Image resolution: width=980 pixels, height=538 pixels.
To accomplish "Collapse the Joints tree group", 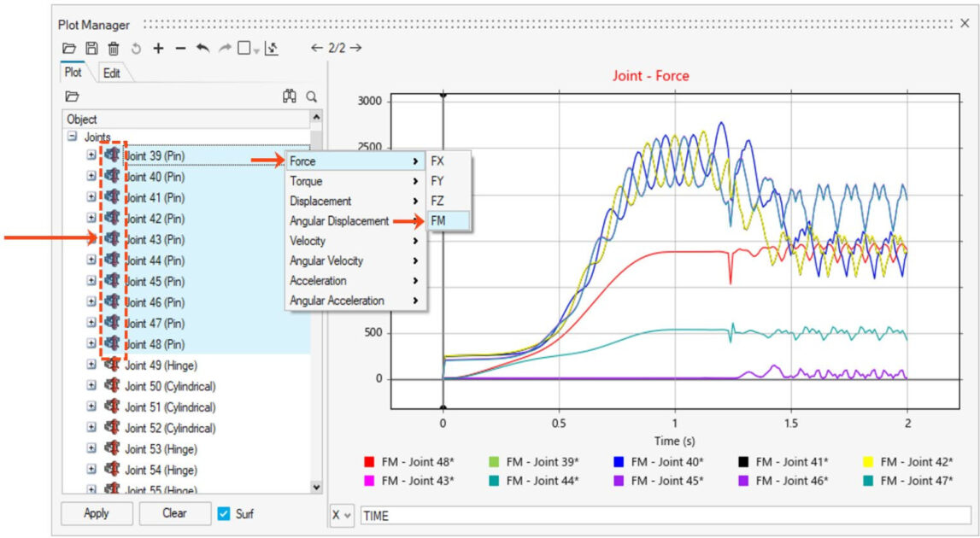I will click(x=73, y=137).
